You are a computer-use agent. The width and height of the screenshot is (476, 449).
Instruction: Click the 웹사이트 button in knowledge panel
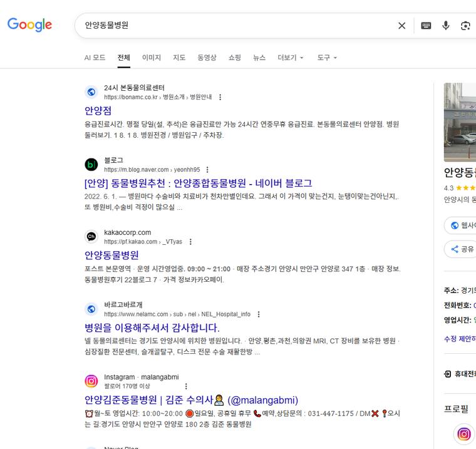coord(460,225)
